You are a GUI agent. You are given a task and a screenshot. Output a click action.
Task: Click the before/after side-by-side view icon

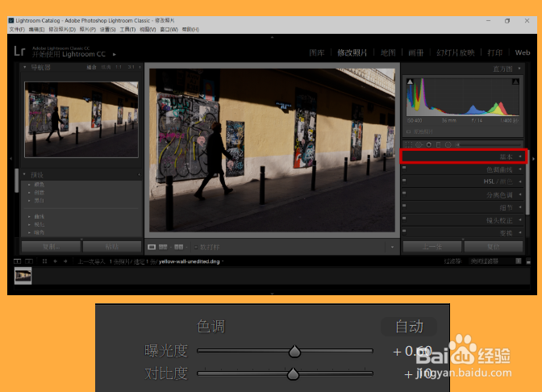(163, 247)
